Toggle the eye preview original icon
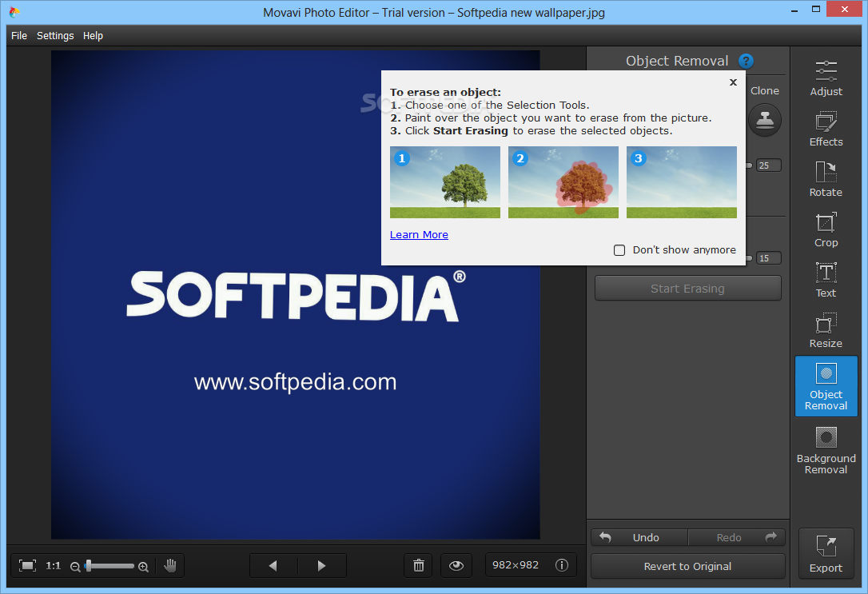868x594 pixels. pos(456,565)
